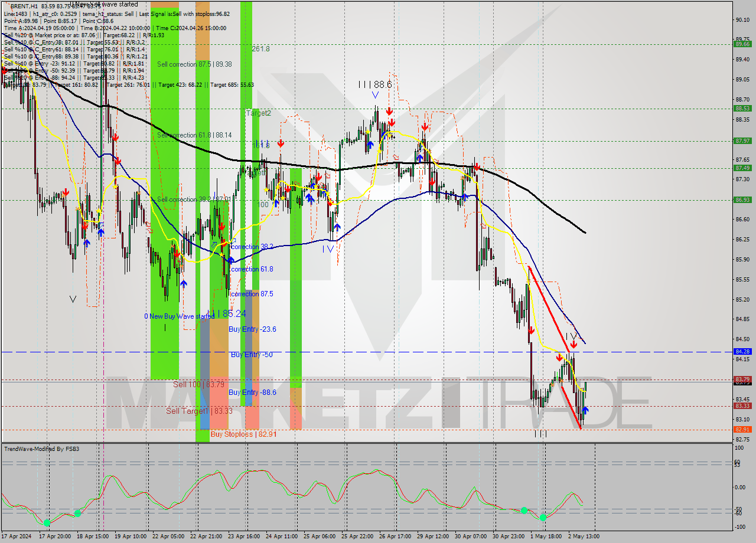Click the red 83.33 price tag
The image size is (756, 543).
click(742, 405)
